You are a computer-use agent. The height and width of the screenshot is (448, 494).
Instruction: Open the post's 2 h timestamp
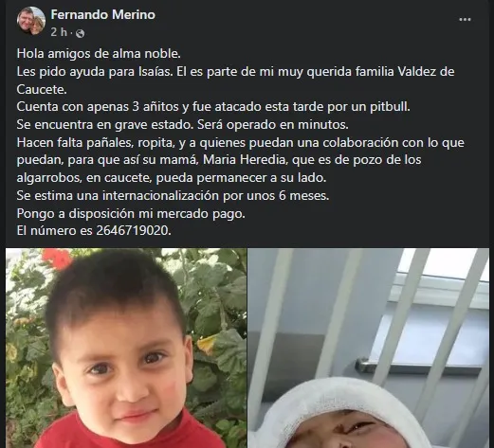pyautogui.click(x=59, y=32)
